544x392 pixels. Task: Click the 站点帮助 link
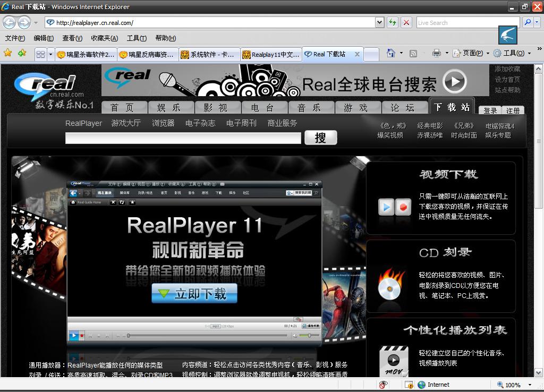[x=507, y=90]
